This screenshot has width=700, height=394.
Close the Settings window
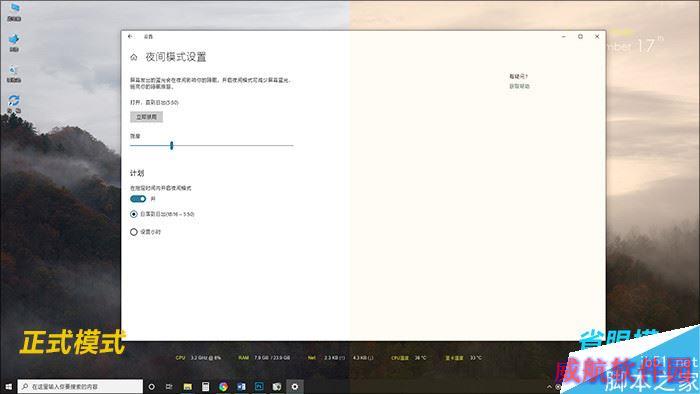coord(597,37)
